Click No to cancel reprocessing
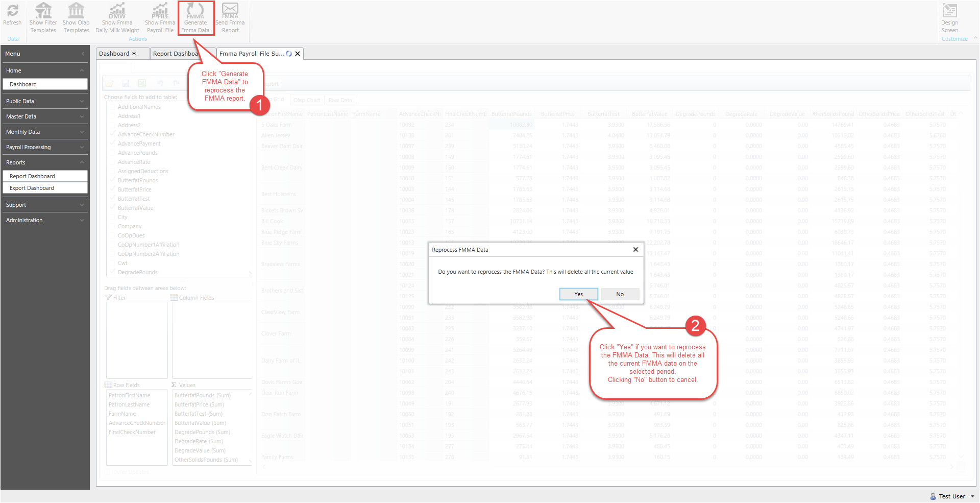 click(620, 294)
